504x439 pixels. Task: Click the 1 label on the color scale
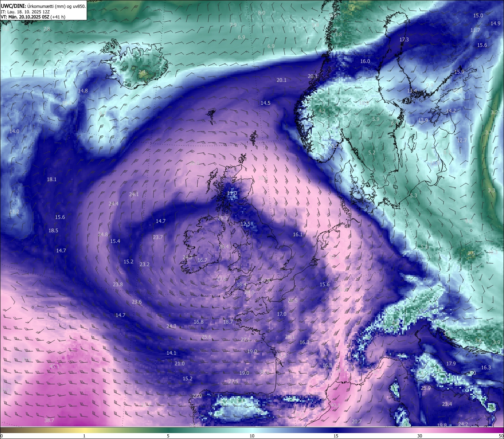pyautogui.click(x=84, y=436)
